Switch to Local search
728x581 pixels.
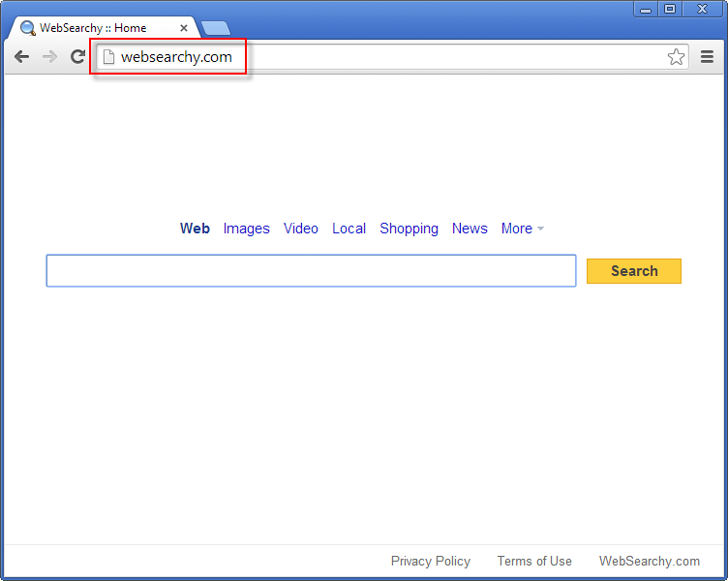(349, 229)
